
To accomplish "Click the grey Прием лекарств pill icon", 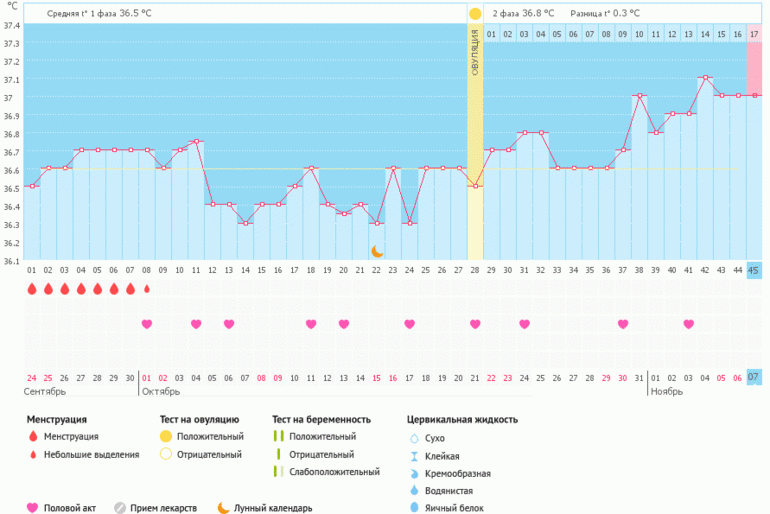I will tap(120, 507).
